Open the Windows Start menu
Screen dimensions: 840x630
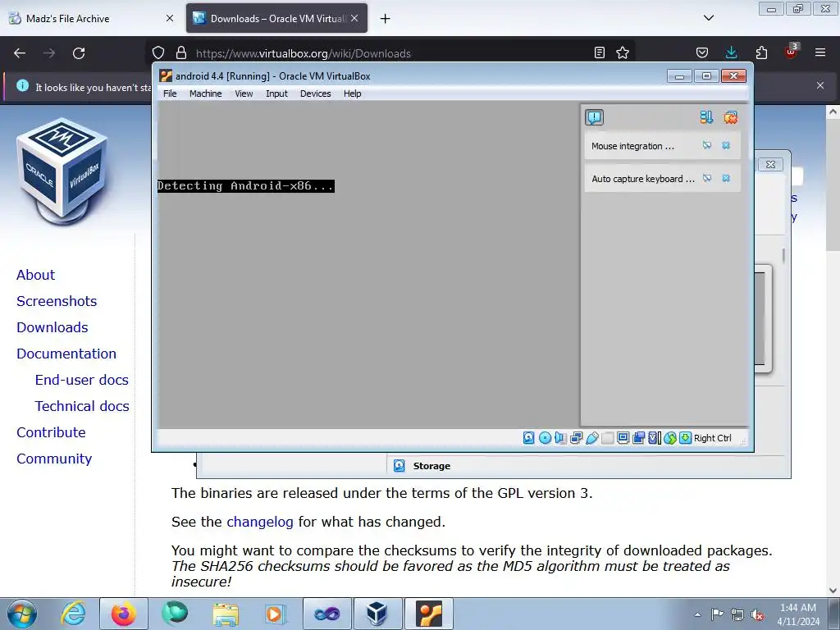(22, 614)
